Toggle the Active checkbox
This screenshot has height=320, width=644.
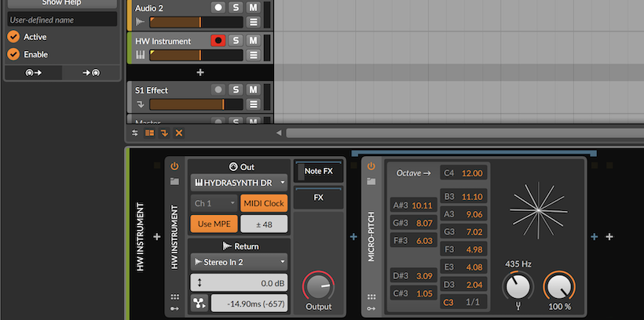coord(13,37)
